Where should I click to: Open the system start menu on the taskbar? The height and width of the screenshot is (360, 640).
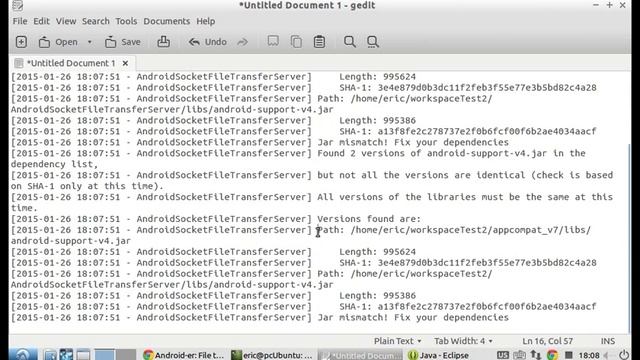tap(23, 355)
